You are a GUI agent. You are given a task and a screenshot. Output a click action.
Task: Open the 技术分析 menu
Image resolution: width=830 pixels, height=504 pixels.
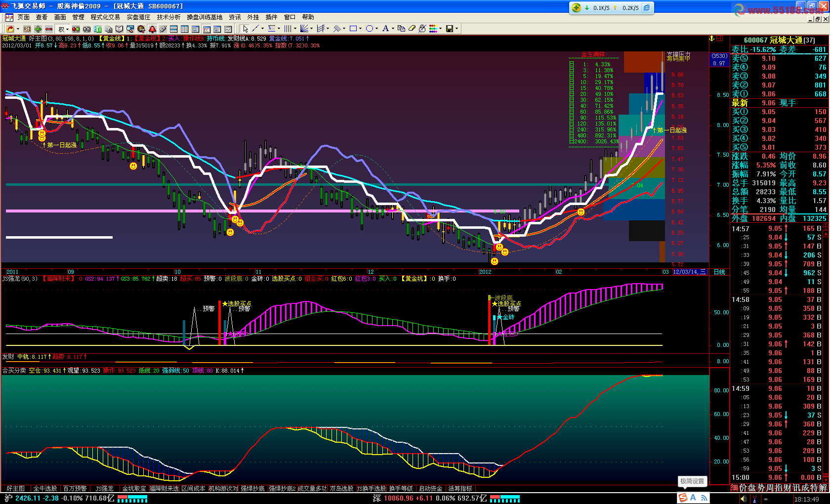coord(168,17)
